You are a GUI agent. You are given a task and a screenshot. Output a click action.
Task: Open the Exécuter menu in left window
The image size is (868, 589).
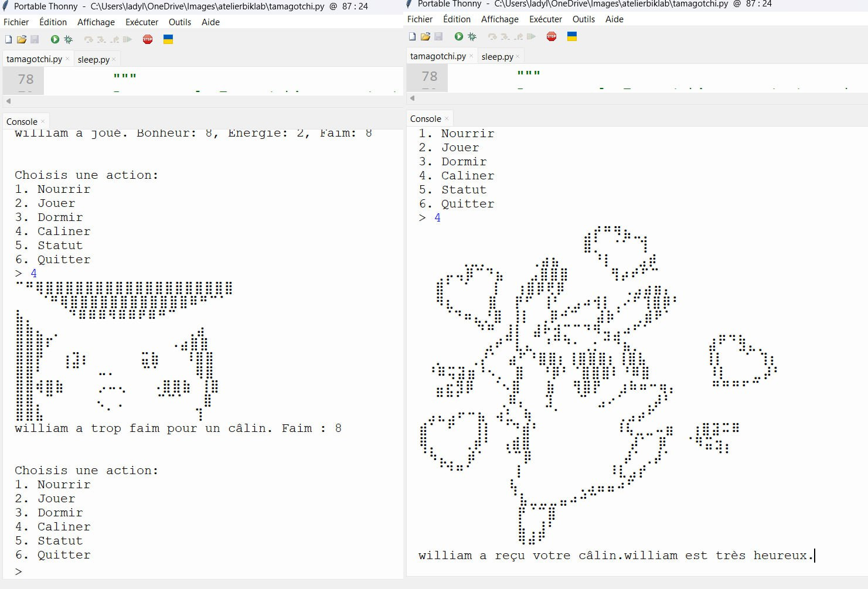(x=141, y=22)
